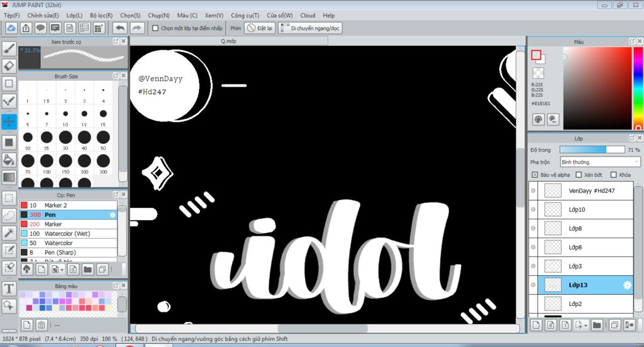
Task: Click the Lớp8 layer thumbnail below Lớp10
Action: 553,228
